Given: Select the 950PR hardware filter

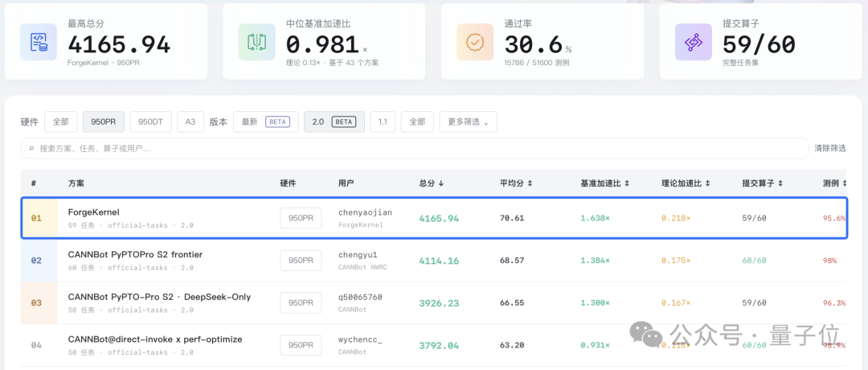Looking at the screenshot, I should tap(104, 121).
